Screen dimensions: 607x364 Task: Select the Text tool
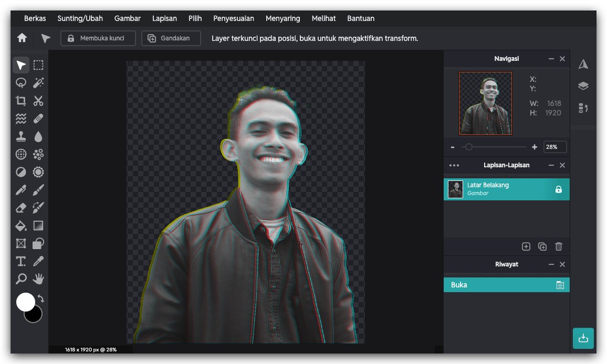tap(21, 261)
